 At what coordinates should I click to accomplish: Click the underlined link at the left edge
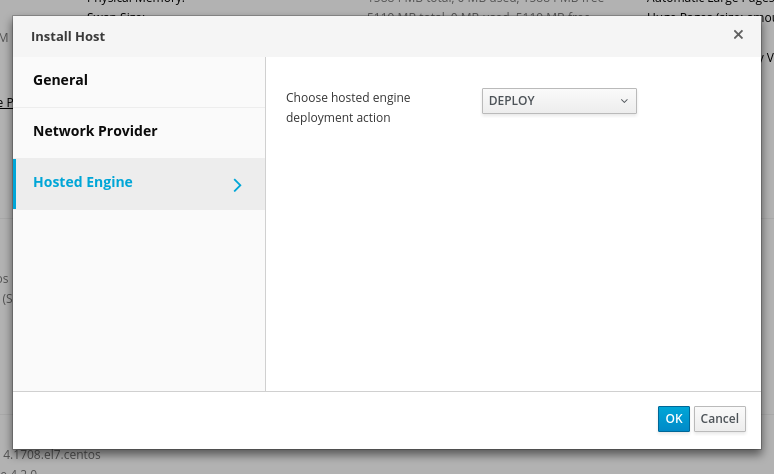tap(5, 102)
